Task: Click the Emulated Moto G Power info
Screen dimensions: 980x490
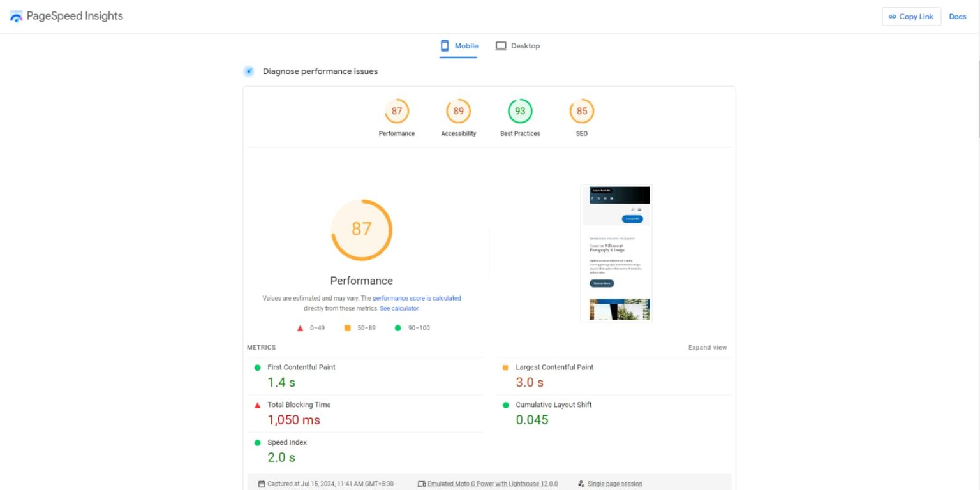Action: (x=492, y=484)
